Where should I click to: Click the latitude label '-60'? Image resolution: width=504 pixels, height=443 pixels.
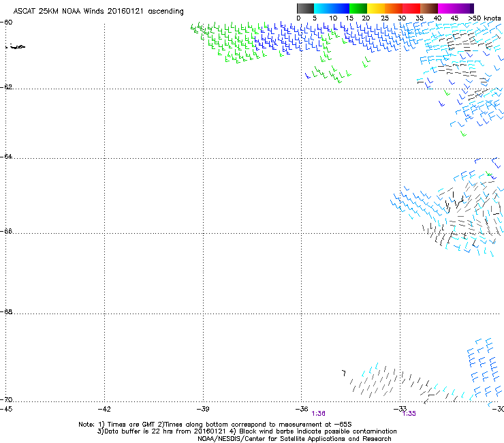pos(6,22)
